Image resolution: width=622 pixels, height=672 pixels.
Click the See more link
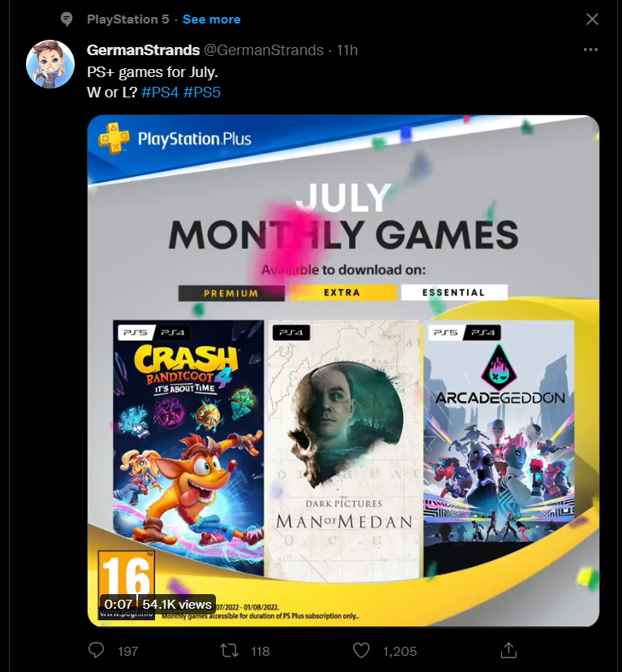coord(211,19)
